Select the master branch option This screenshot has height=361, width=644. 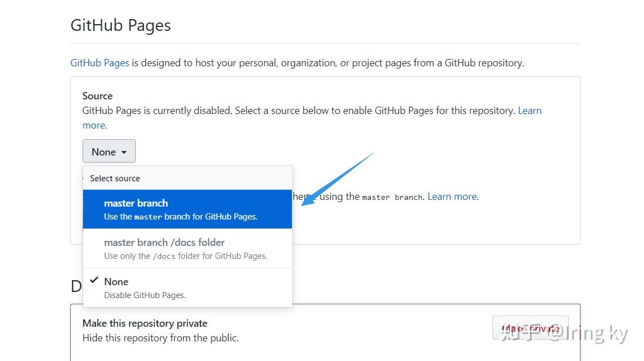coord(136,203)
